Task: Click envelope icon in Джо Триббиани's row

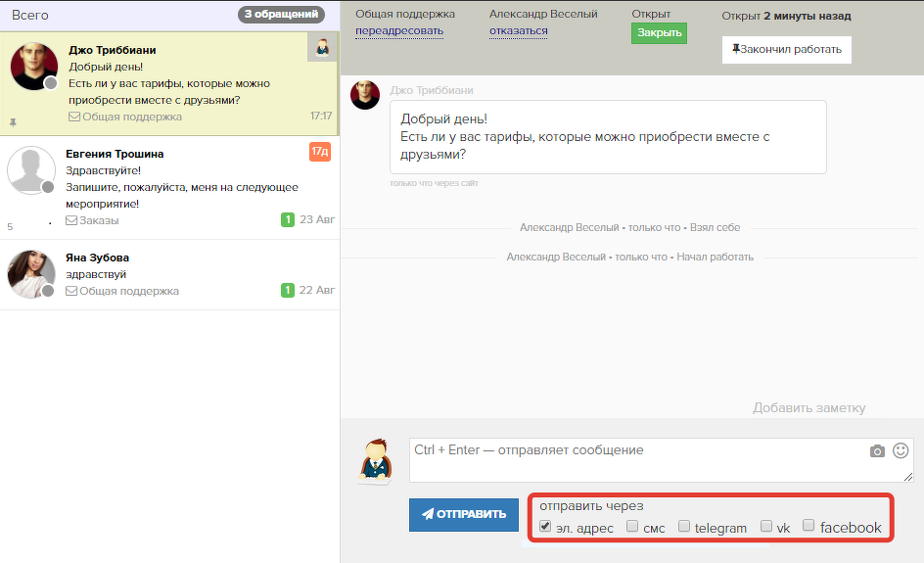Action: point(74,117)
